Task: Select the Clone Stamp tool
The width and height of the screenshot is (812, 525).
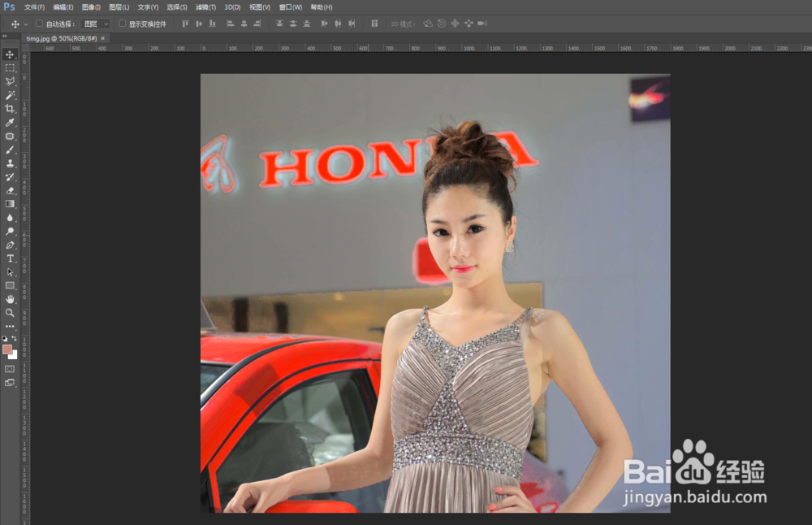Action: [9, 163]
